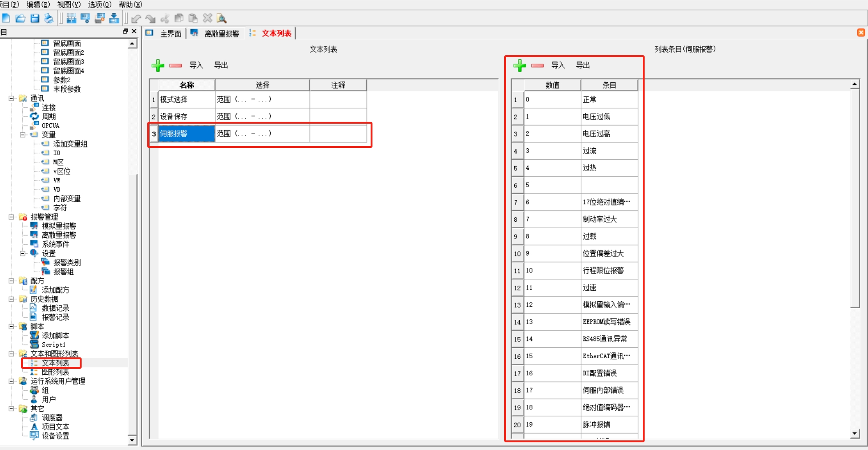Open 图形列表 in the project tree
This screenshot has height=450, width=868.
pos(56,372)
